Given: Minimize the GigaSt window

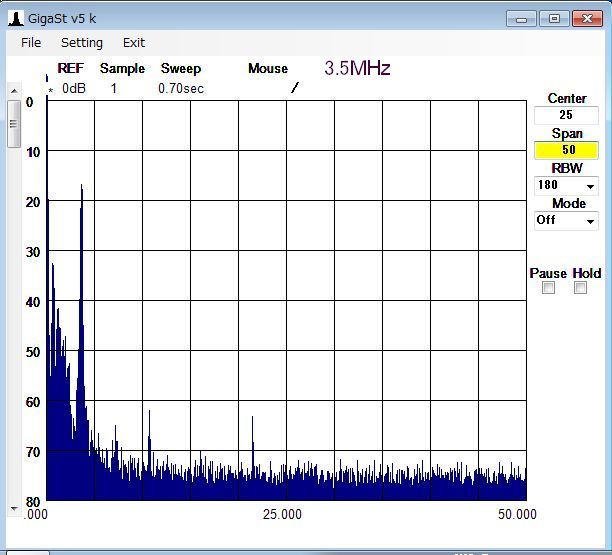Looking at the screenshot, I should click(x=521, y=19).
